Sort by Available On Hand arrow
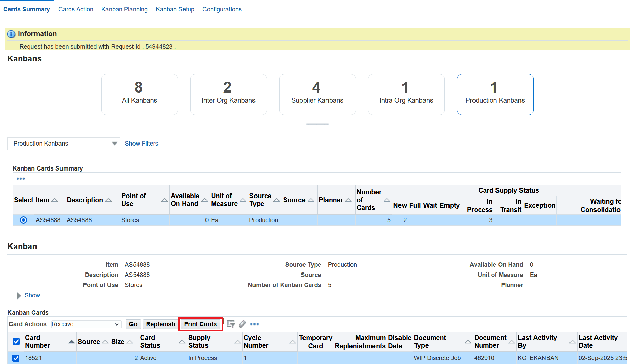The width and height of the screenshot is (631, 364). tap(205, 200)
